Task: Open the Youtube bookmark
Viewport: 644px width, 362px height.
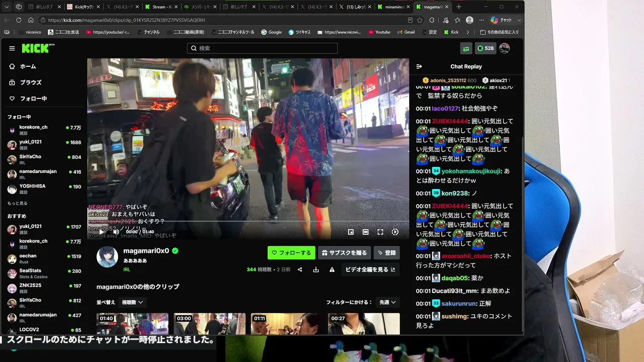Action: pos(379,32)
